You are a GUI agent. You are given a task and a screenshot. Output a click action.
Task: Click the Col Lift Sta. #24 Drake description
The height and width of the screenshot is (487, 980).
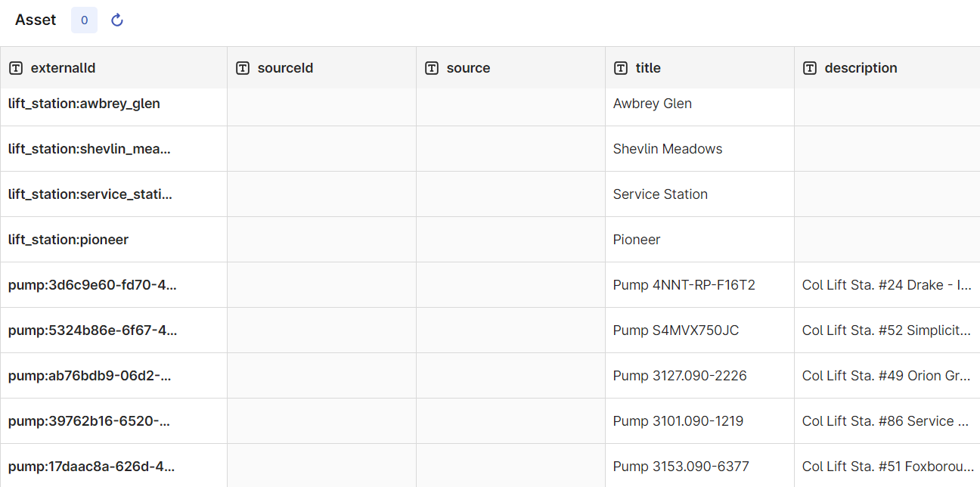point(887,285)
